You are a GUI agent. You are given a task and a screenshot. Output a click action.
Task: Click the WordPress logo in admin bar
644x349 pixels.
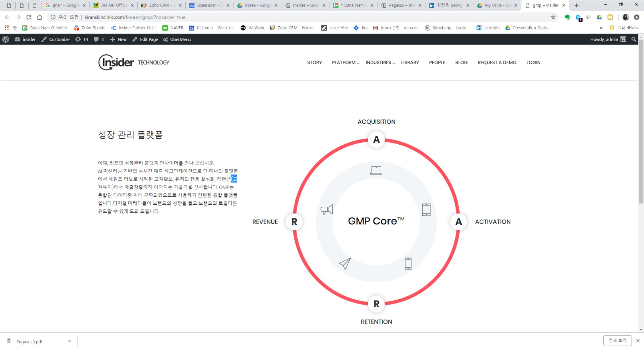(6, 39)
